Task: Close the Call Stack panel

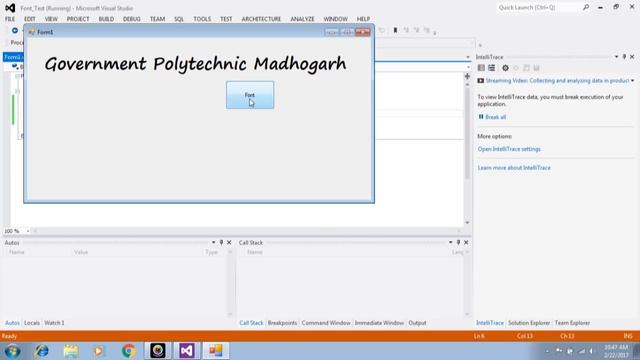Action: [x=466, y=242]
